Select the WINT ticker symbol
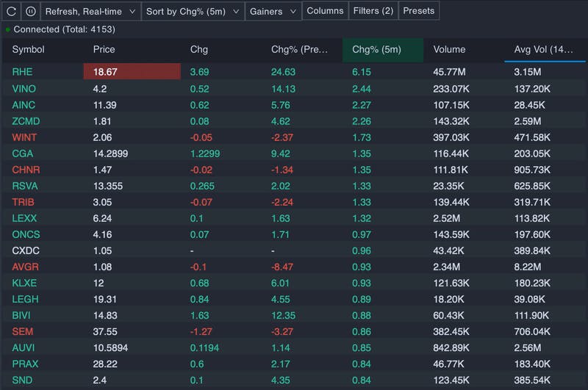Screen dimensions: 588x390 click(x=24, y=137)
